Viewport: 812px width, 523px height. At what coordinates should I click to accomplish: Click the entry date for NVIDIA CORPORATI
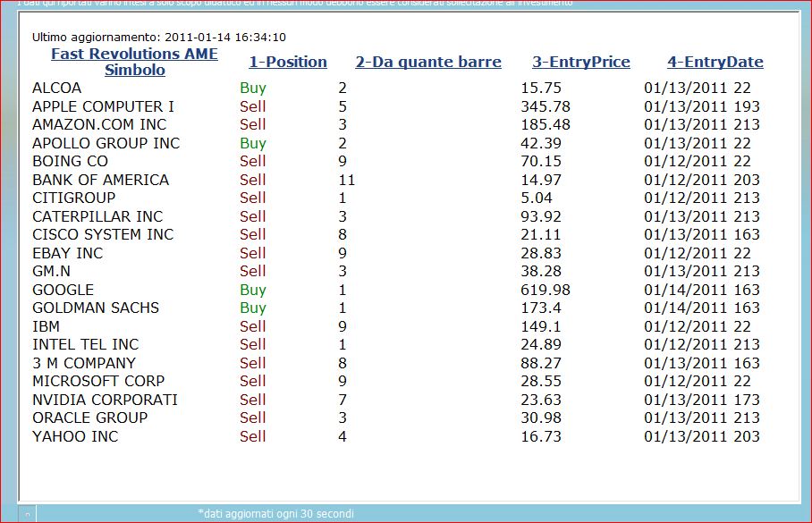[702, 400]
